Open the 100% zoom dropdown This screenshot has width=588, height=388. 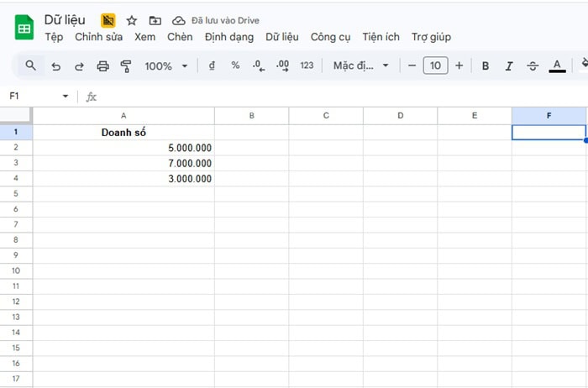coord(165,66)
